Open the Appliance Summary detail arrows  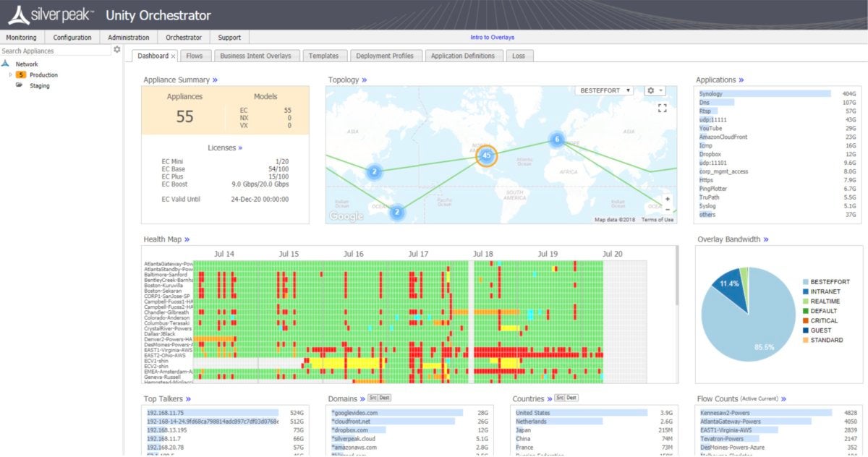point(215,80)
